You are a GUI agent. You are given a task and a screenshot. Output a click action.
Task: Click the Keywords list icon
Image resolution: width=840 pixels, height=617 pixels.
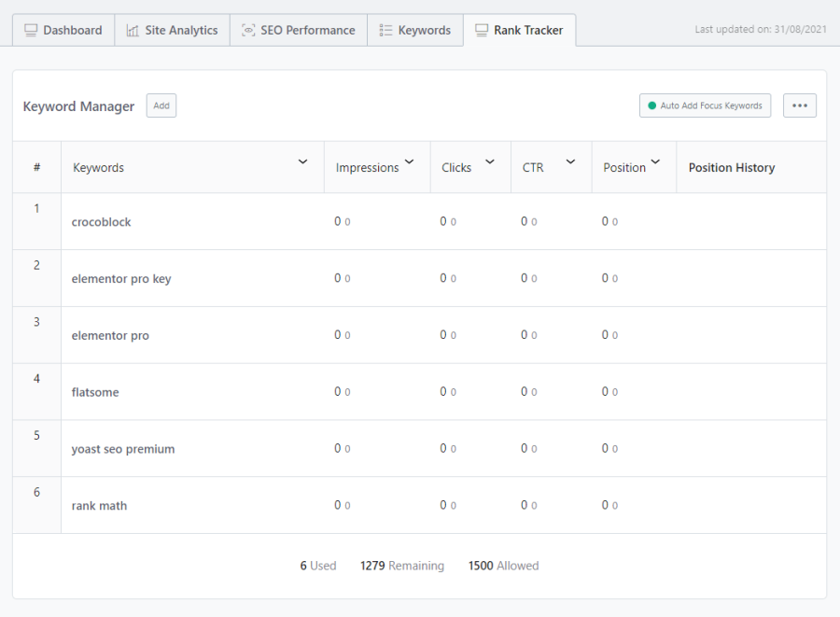click(385, 30)
